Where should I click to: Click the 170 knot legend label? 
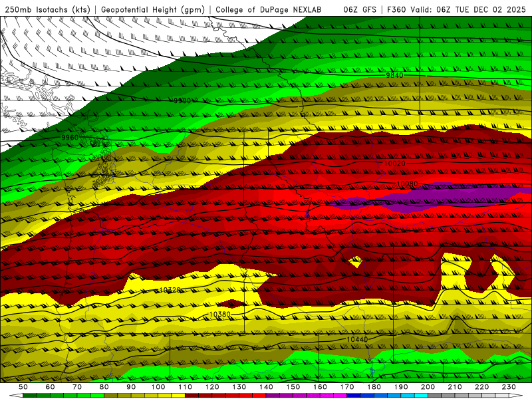[x=346, y=387]
